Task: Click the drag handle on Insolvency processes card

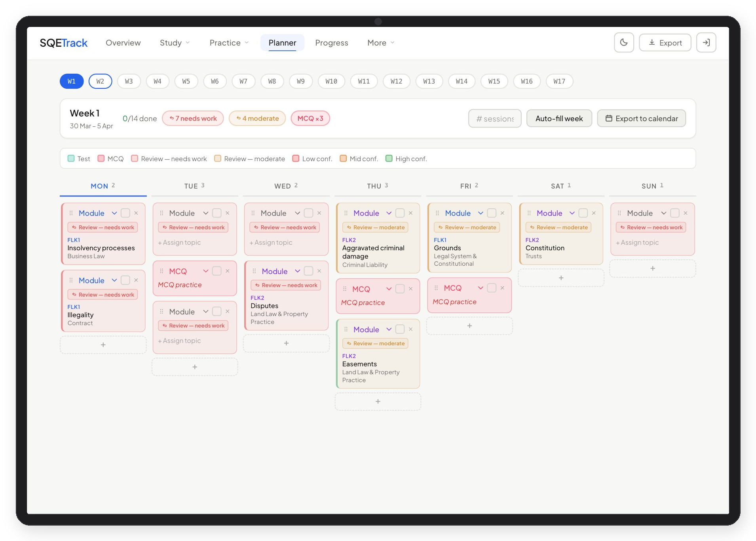Action: (x=71, y=213)
